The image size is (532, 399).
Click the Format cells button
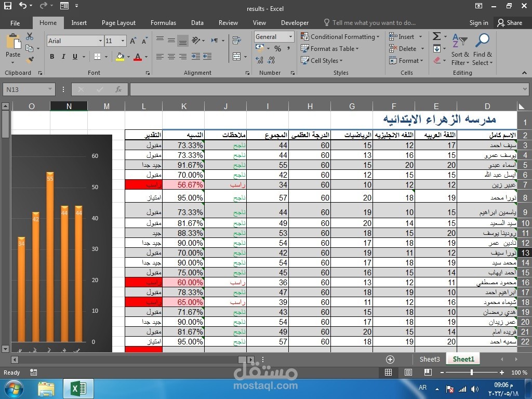[406, 60]
